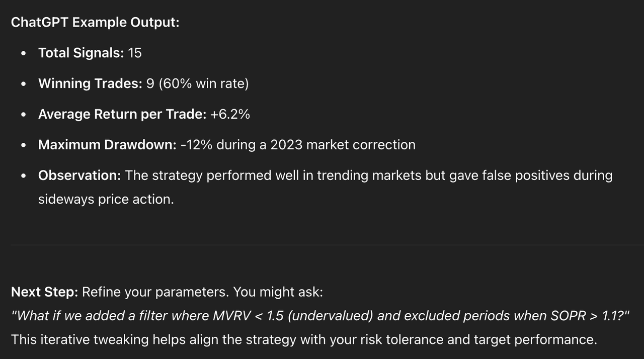
Task: Click the bold "Maximum Drawdown:" label
Action: (107, 145)
